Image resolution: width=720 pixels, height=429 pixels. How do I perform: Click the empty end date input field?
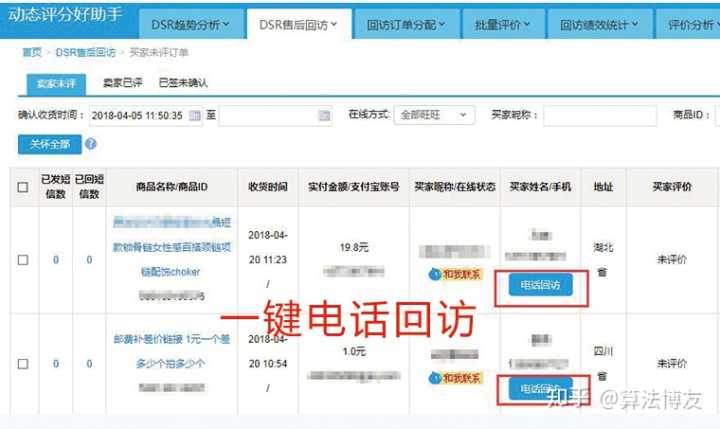(x=276, y=115)
